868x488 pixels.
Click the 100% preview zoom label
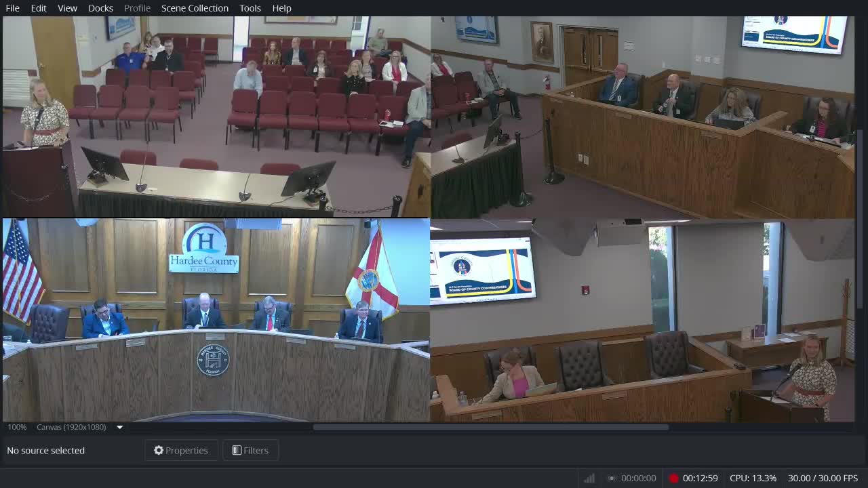[17, 427]
